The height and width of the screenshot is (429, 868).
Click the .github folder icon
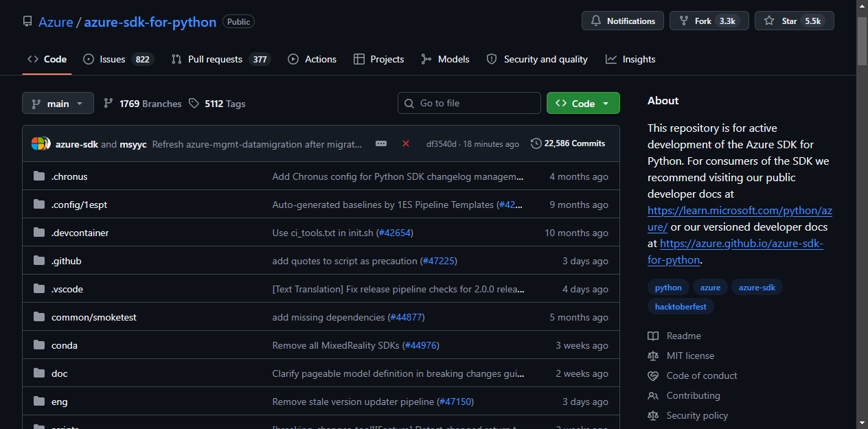coord(39,261)
